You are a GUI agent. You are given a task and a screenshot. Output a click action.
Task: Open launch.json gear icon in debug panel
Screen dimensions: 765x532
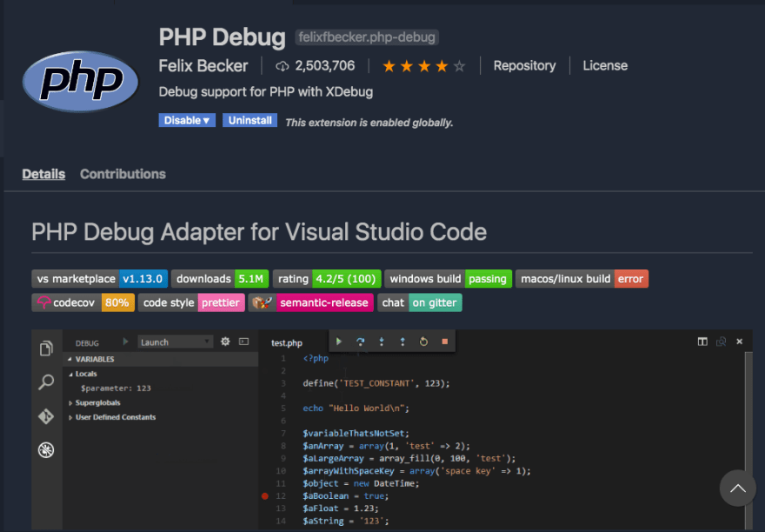(225, 342)
